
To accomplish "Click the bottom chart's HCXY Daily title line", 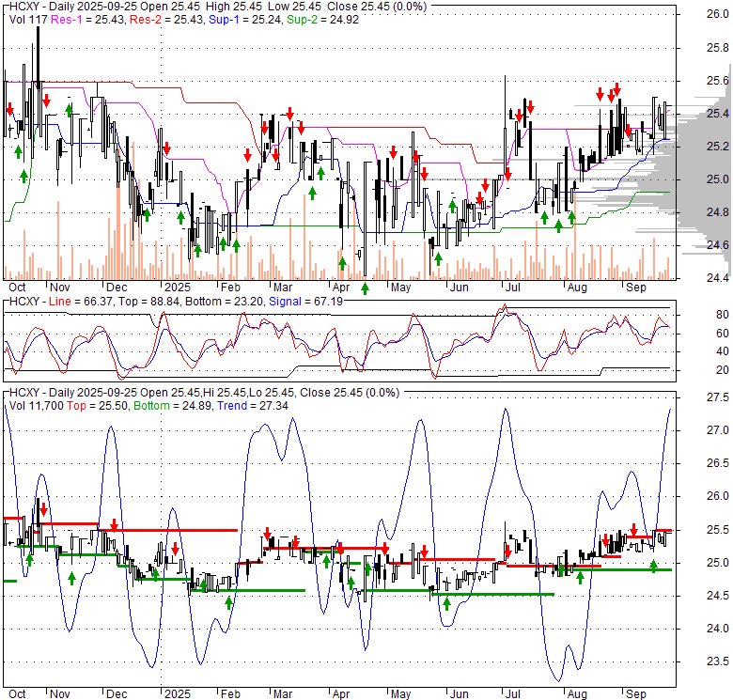I will (x=204, y=393).
